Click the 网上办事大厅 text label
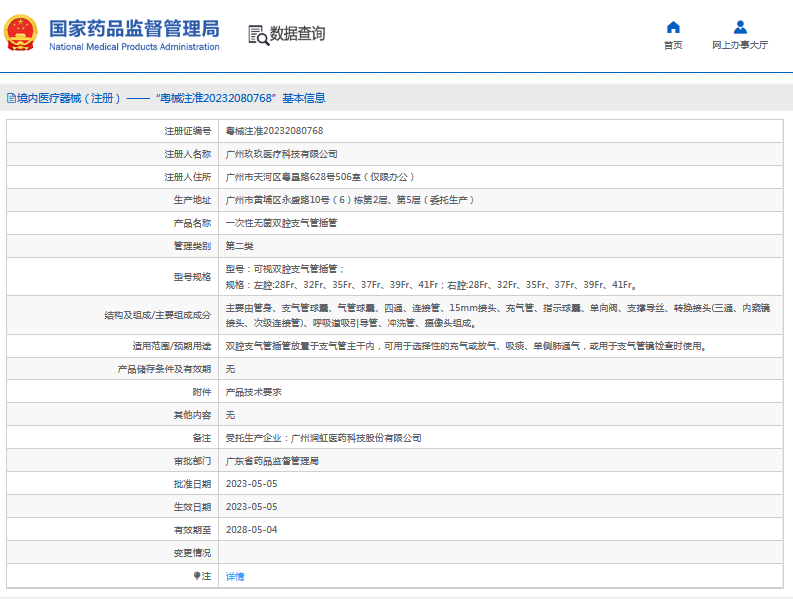 [x=740, y=45]
